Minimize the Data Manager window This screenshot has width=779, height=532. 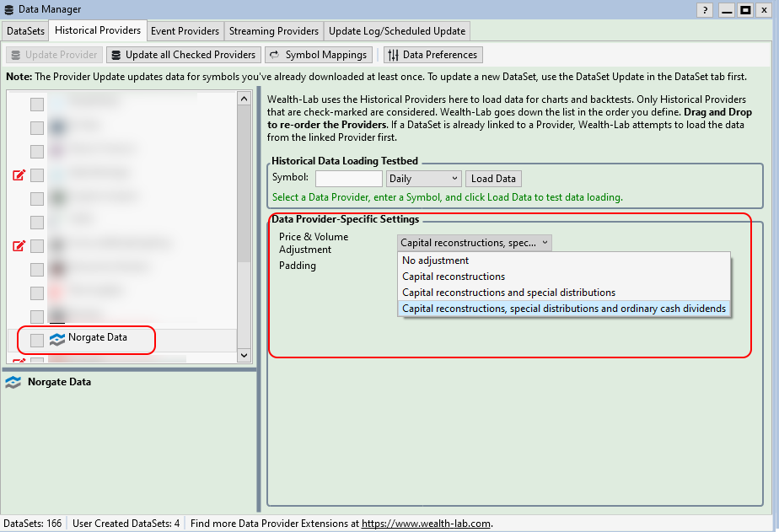coord(727,10)
